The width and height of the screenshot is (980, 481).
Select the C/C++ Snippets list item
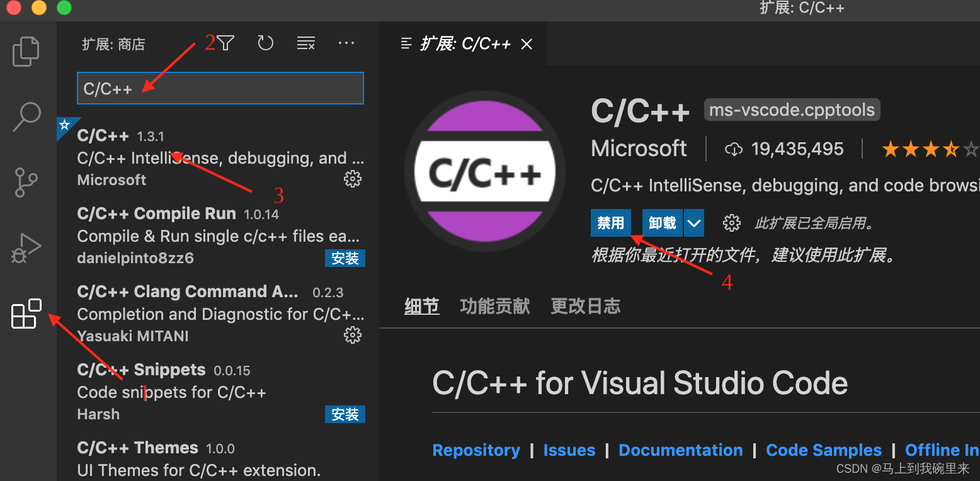point(218,392)
